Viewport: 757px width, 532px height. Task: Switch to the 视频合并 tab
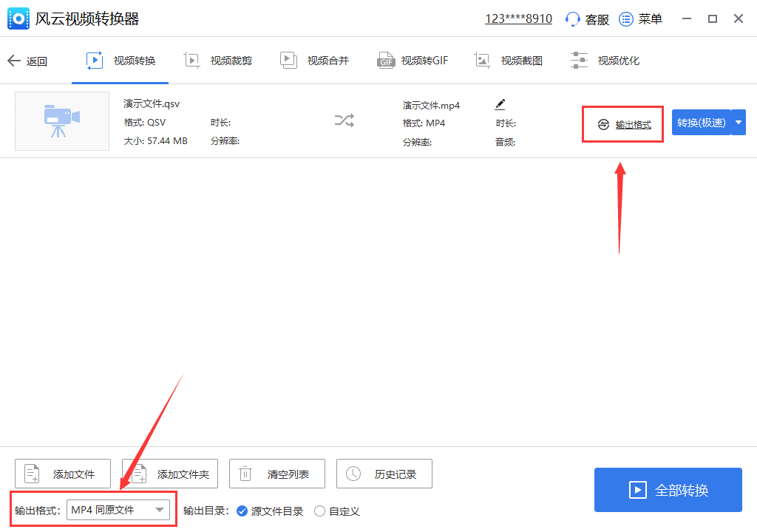314,61
